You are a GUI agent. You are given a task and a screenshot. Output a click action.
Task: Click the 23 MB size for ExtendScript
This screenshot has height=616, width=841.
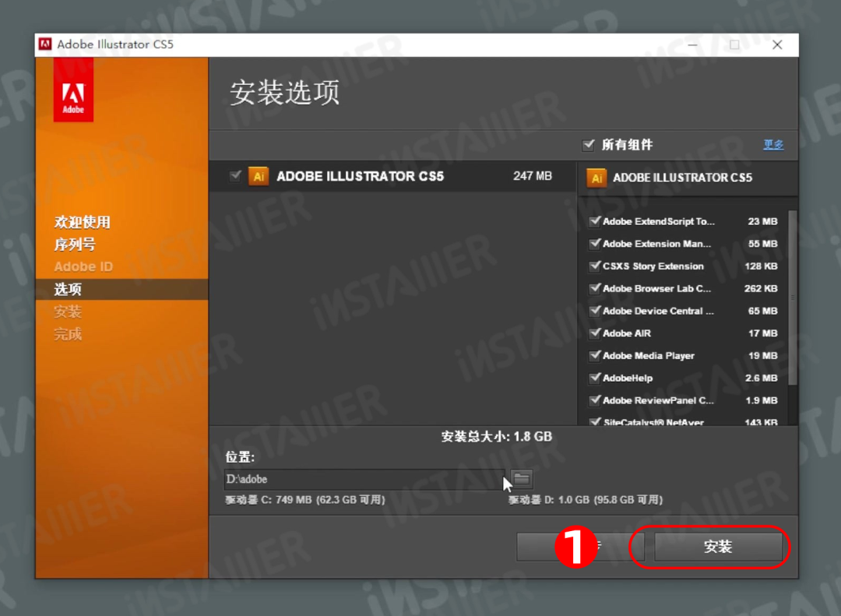point(762,222)
